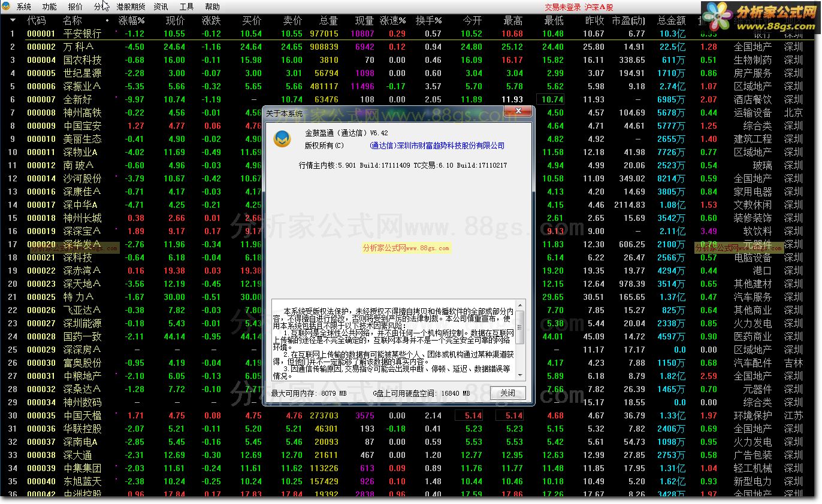822x504 pixels.
Task: Select the 全新好 stock name
Action: (x=78, y=99)
